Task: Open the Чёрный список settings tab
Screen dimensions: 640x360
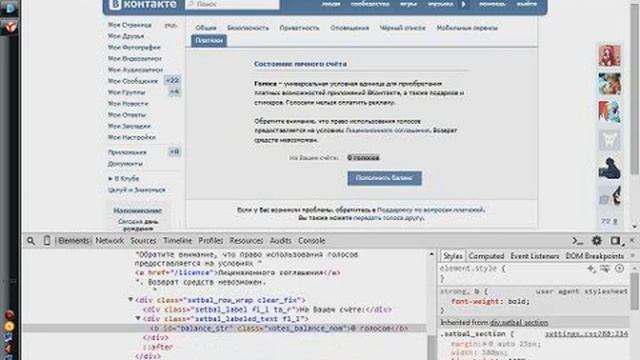Action: click(x=402, y=28)
